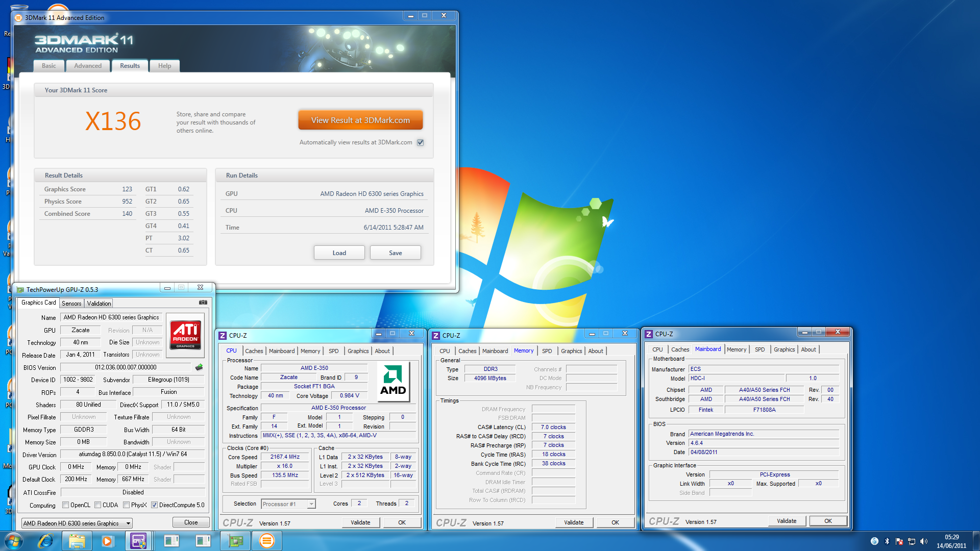
Task: Switch to GPU-Z taskbar button
Action: [235, 541]
